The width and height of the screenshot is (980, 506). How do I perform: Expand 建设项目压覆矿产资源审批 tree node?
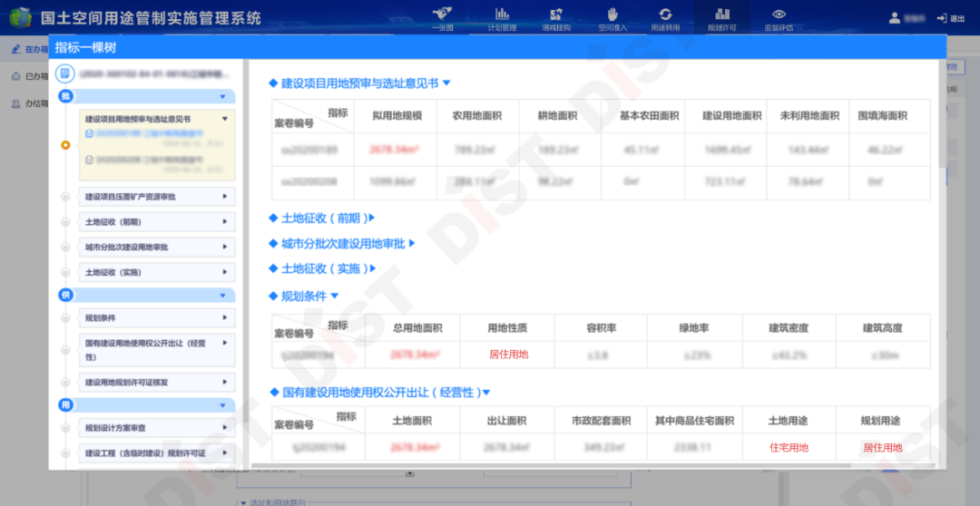click(x=225, y=196)
